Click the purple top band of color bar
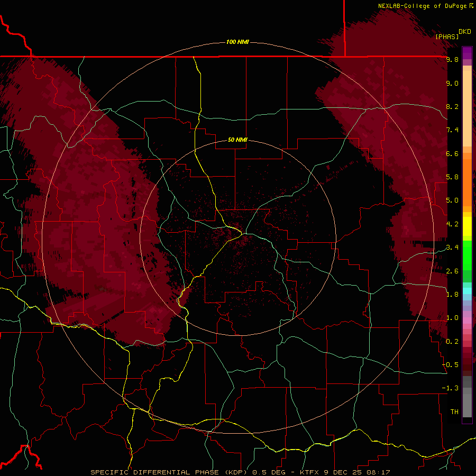476x476 pixels. click(467, 53)
